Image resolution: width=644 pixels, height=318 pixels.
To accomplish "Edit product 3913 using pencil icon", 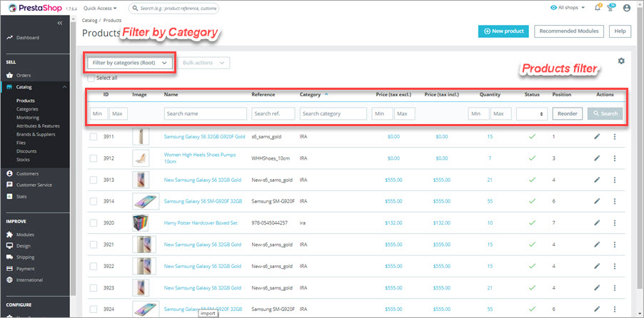I will 597,180.
